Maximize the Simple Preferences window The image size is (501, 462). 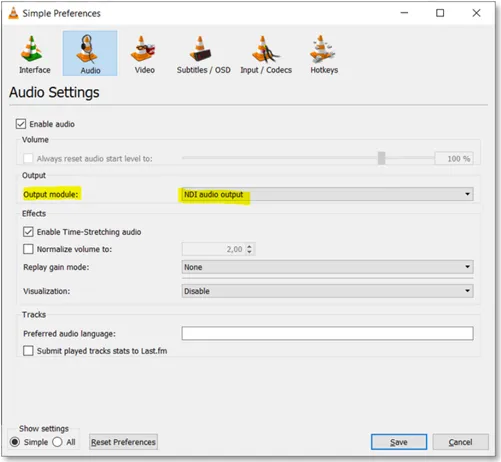[x=440, y=13]
